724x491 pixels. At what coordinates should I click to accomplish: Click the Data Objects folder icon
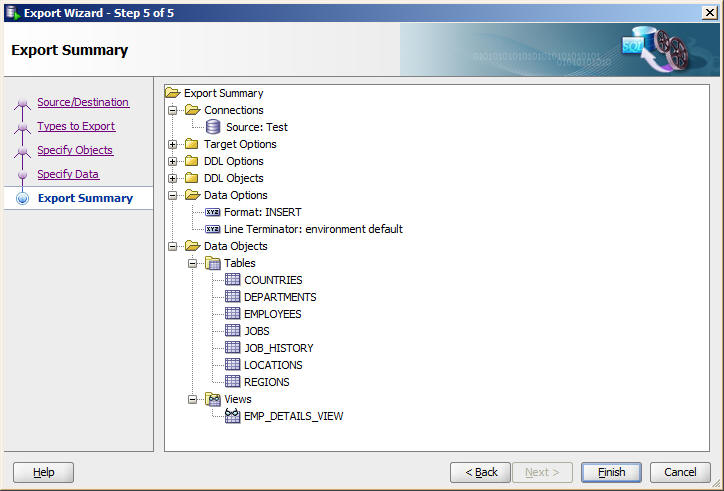[192, 246]
